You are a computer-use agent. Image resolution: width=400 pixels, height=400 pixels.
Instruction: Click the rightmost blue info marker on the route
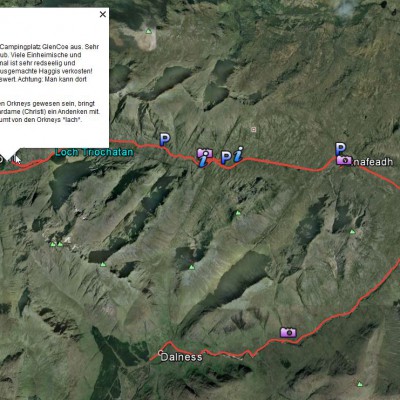(238, 154)
